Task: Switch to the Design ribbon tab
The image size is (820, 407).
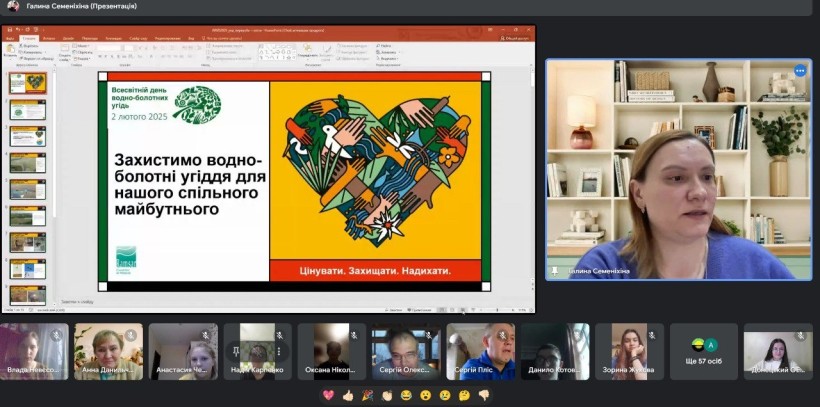Action: click(x=69, y=39)
